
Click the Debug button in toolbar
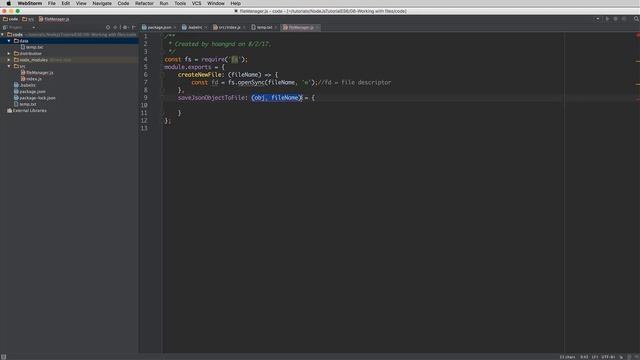point(616,19)
